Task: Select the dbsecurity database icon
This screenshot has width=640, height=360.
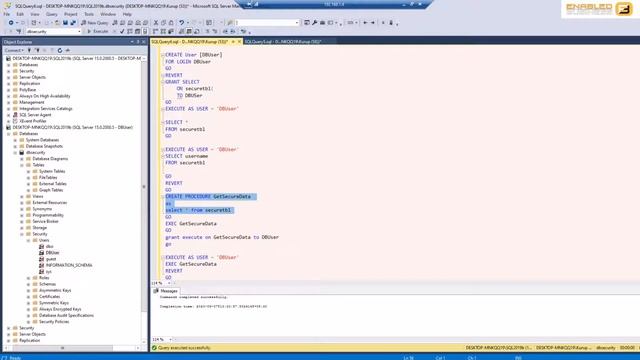Action: click(22, 152)
